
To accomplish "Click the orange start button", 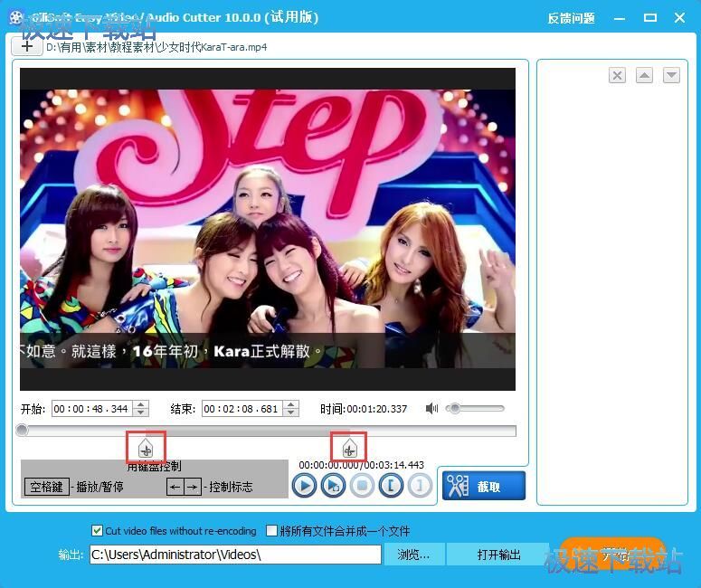I will pos(613,555).
